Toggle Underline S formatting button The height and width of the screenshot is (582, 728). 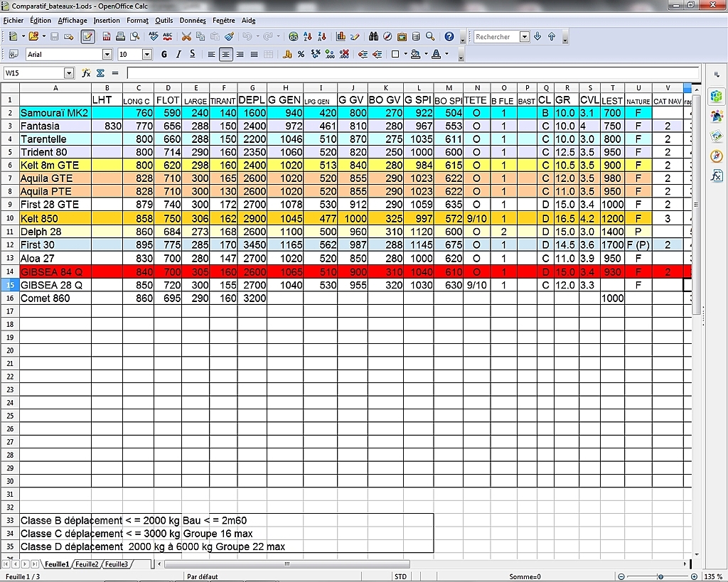point(192,54)
